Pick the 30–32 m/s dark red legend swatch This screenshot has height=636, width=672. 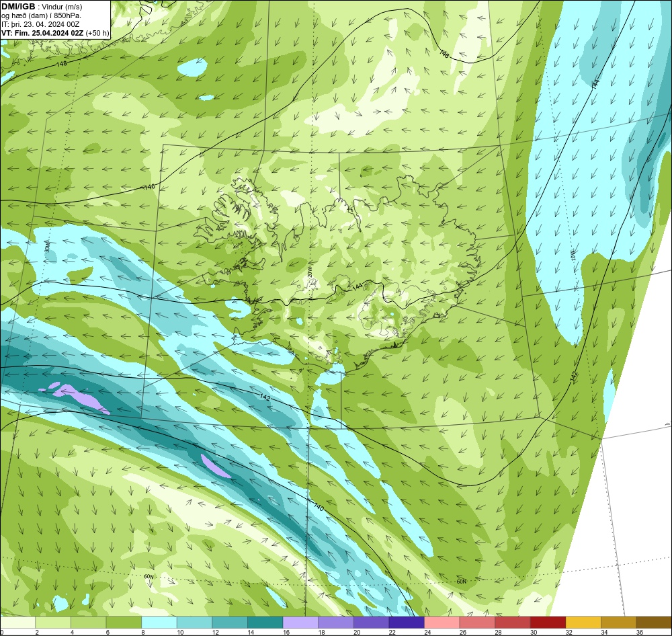click(x=548, y=623)
